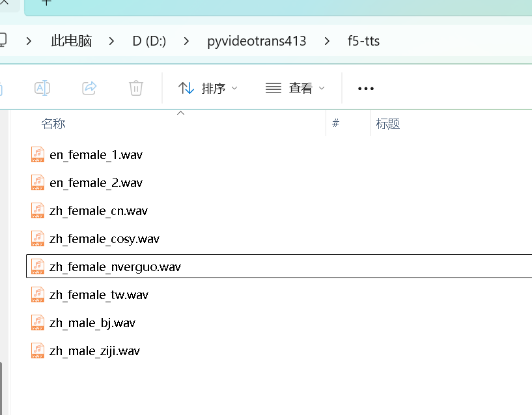Viewport: 532px width, 415px height.
Task: Click the zh_female_cosy.wav file icon
Action: [38, 238]
